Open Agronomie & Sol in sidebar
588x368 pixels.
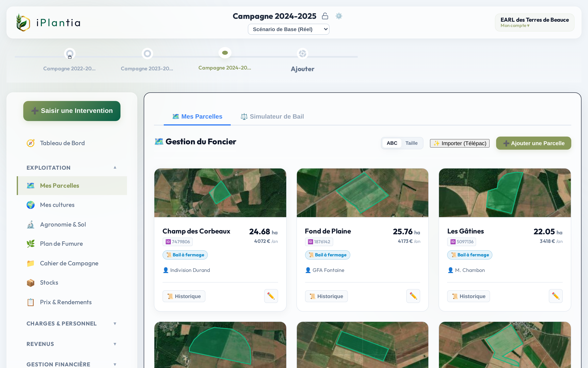point(72,224)
